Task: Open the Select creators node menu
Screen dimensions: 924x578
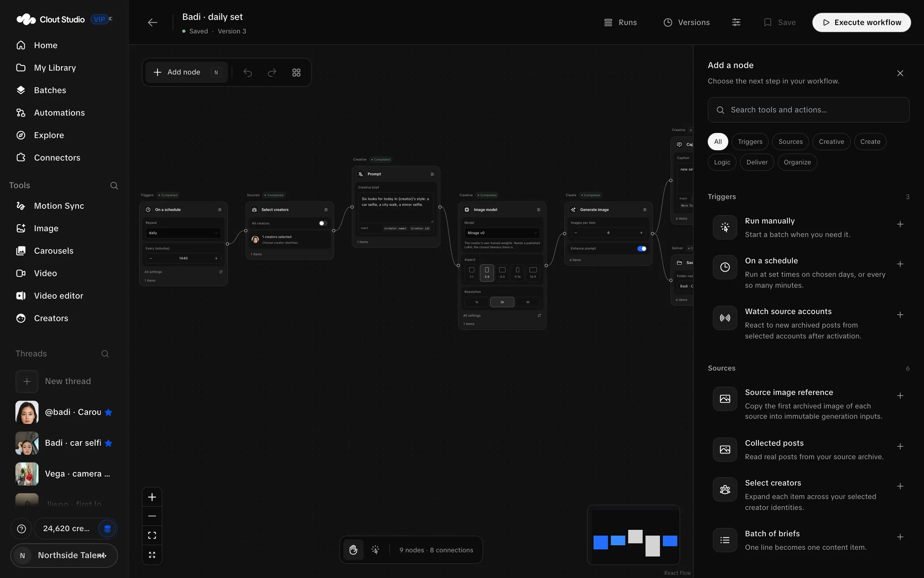Action: tap(326, 210)
